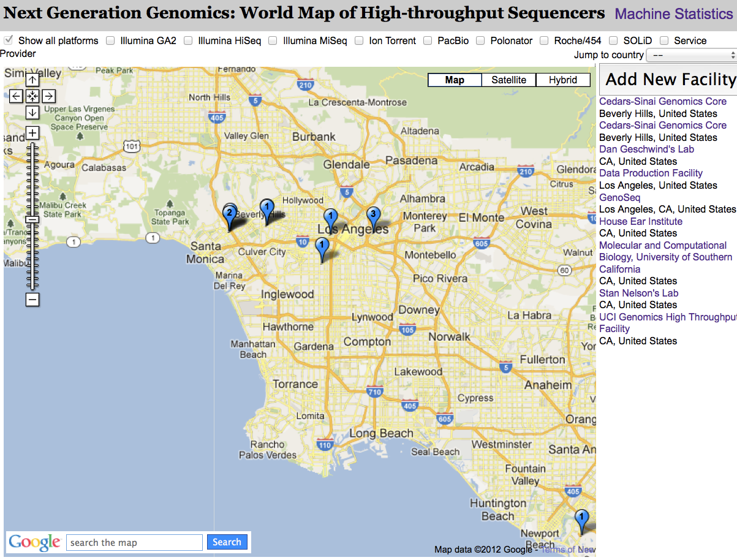
Task: Click Add New Facility button
Action: [669, 79]
